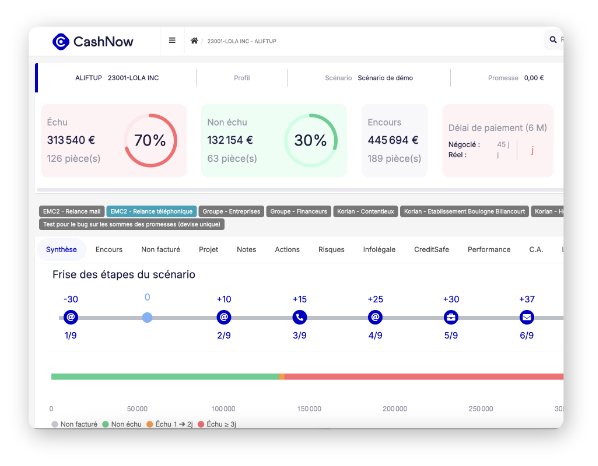Select the Korian - Contentieux tag

pyautogui.click(x=366, y=211)
